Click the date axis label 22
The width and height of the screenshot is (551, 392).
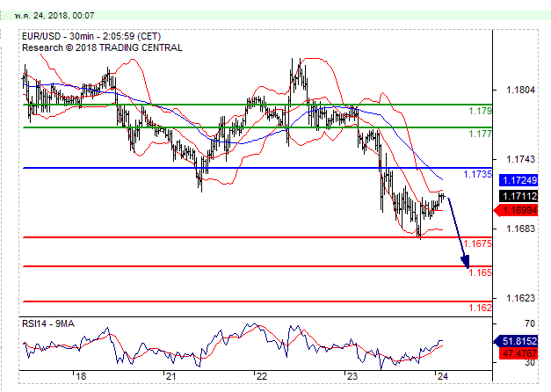pyautogui.click(x=262, y=376)
